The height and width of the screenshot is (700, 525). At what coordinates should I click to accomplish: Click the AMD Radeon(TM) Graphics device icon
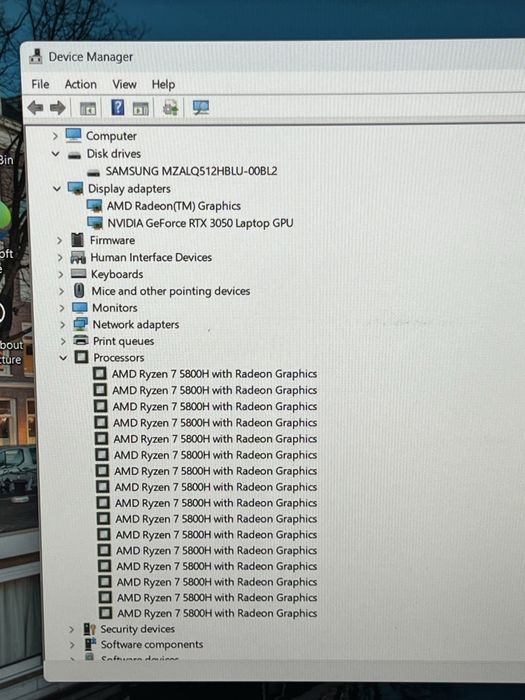pos(94,205)
